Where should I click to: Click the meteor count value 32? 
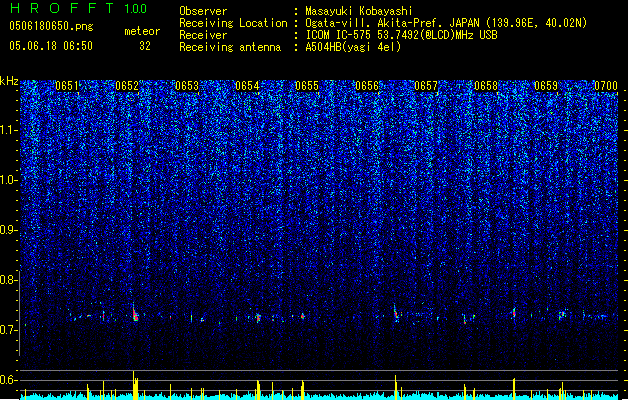pyautogui.click(x=145, y=46)
